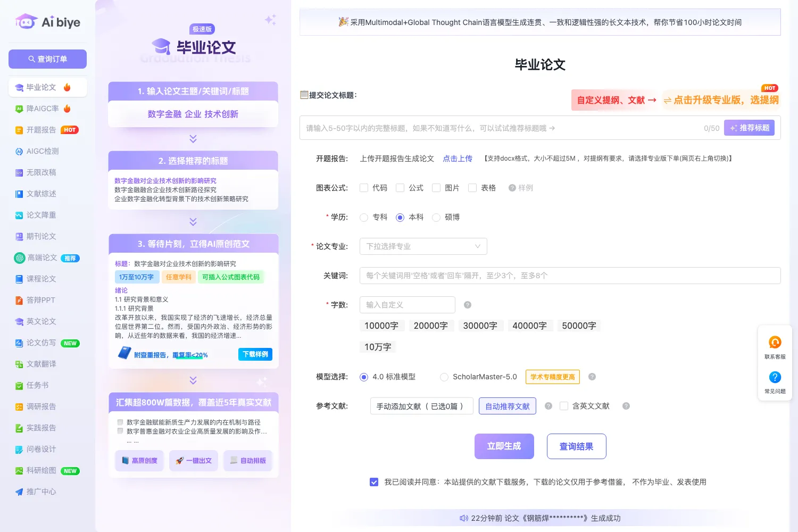Image resolution: width=798 pixels, height=532 pixels.
Task: Click the help icon beside 字数 field
Action: pyautogui.click(x=468, y=305)
